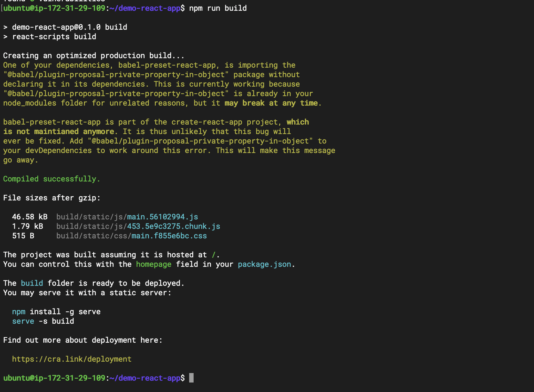
Task: Click the https://cra.link/deployment link
Action: point(71,359)
